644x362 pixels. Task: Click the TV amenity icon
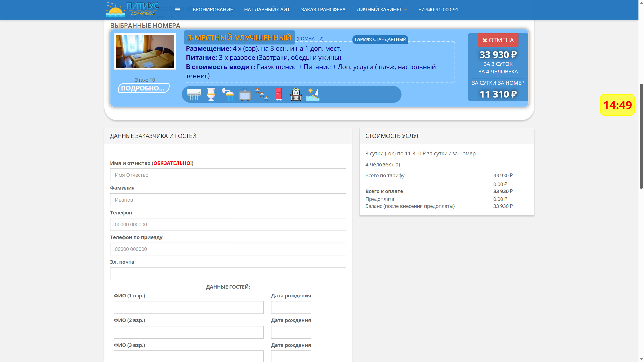[x=245, y=95]
